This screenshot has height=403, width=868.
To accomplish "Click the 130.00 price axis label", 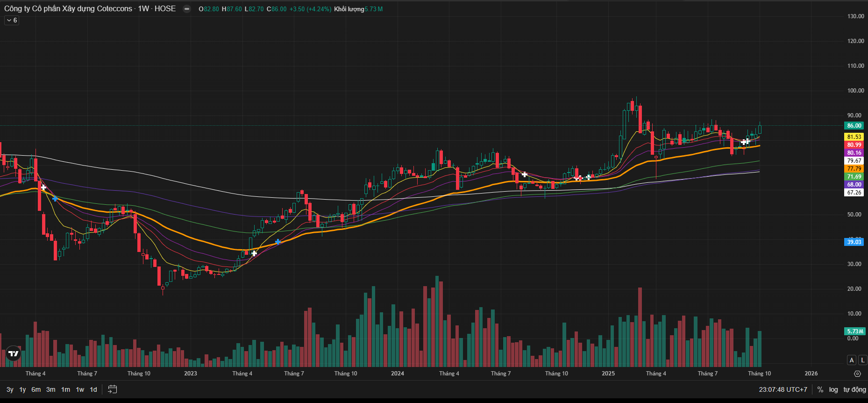I will pos(856,16).
